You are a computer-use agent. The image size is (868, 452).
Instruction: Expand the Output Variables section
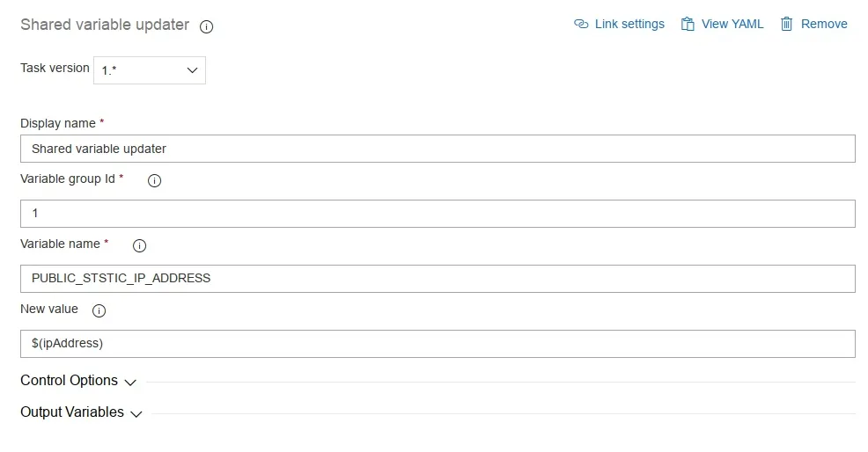tap(72, 412)
